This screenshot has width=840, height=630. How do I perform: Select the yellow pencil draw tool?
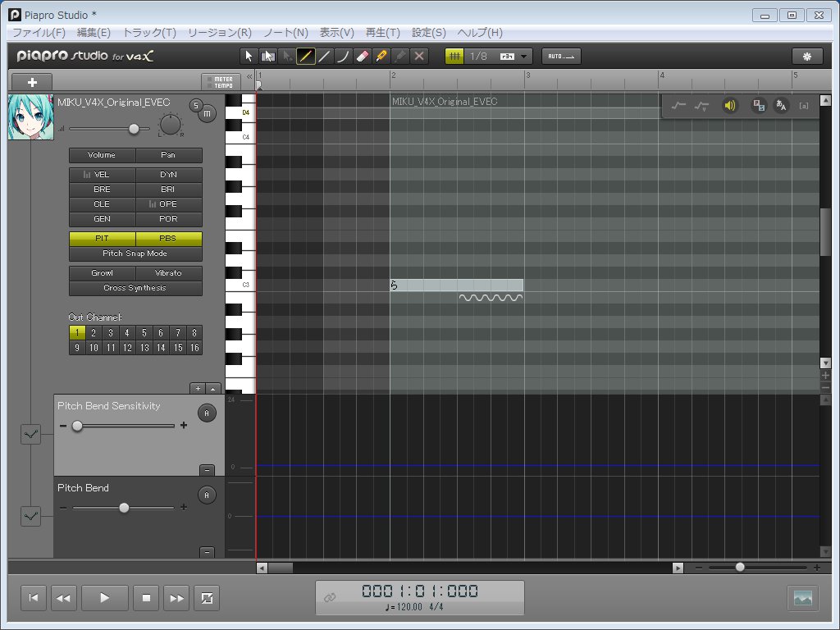point(305,57)
